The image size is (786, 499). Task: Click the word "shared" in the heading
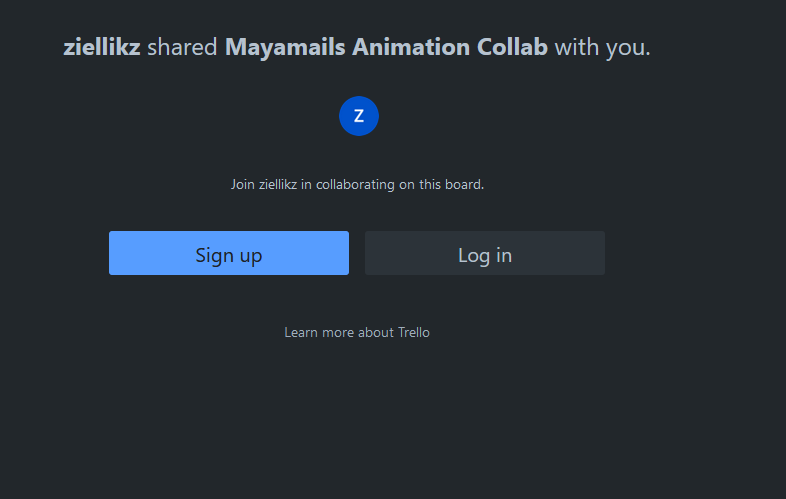[182, 47]
